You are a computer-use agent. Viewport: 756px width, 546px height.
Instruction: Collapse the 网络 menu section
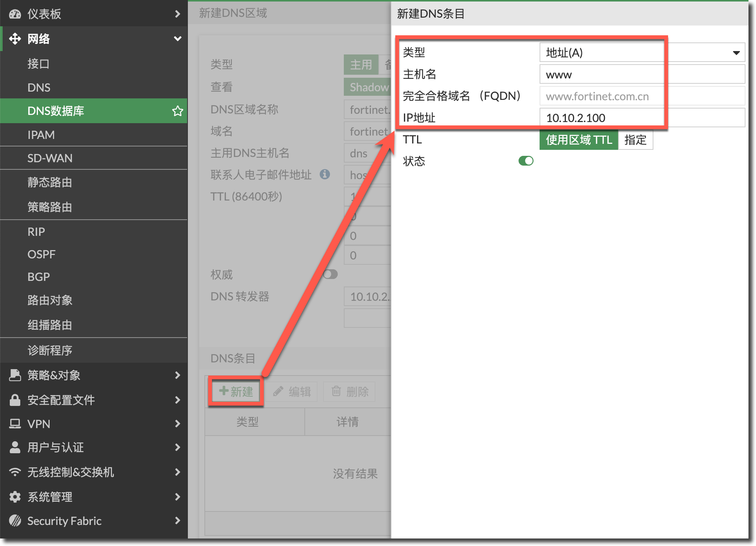[x=177, y=39]
